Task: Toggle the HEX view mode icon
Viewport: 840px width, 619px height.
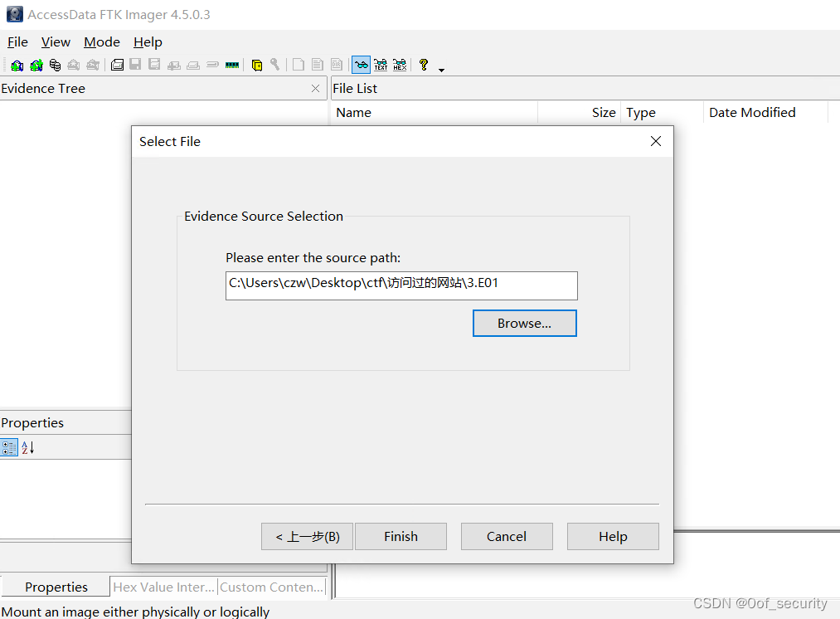Action: 401,65
